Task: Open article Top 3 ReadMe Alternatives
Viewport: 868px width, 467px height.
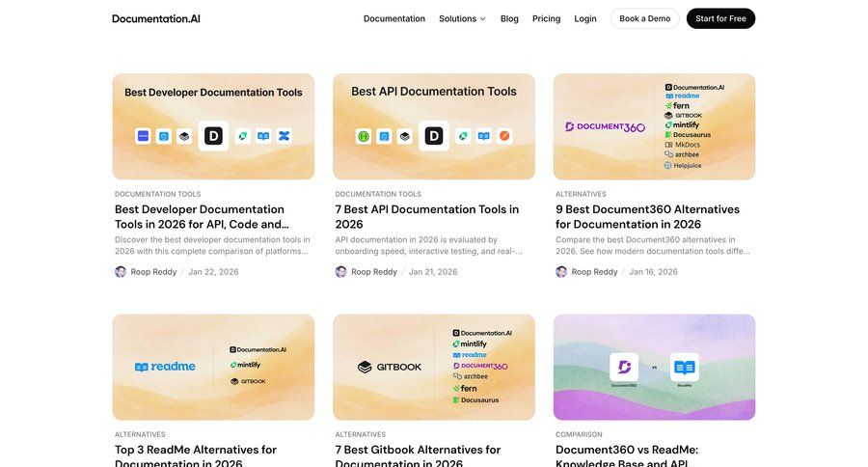Action: [196, 456]
